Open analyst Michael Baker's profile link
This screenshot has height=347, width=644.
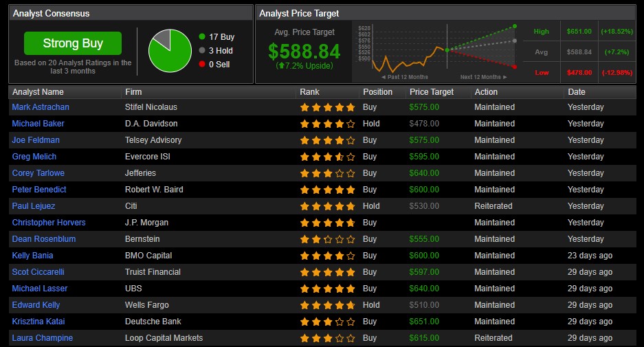pos(38,124)
